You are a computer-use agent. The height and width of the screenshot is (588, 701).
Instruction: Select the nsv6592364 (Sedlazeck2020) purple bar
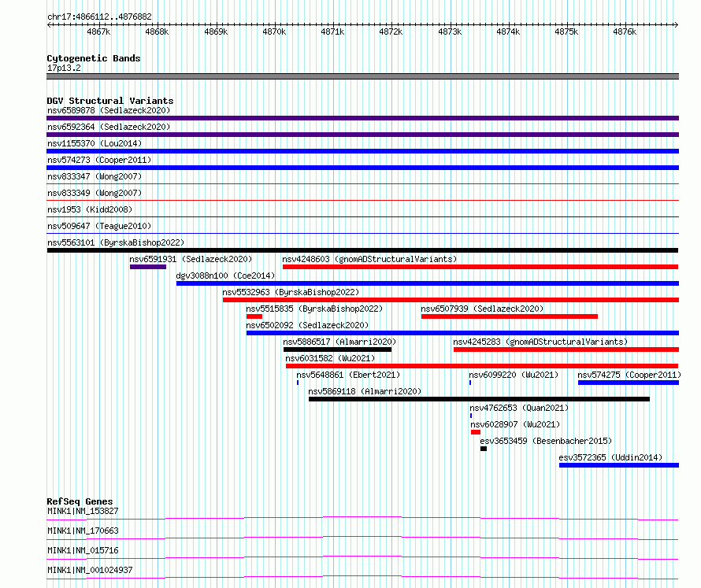coord(362,135)
